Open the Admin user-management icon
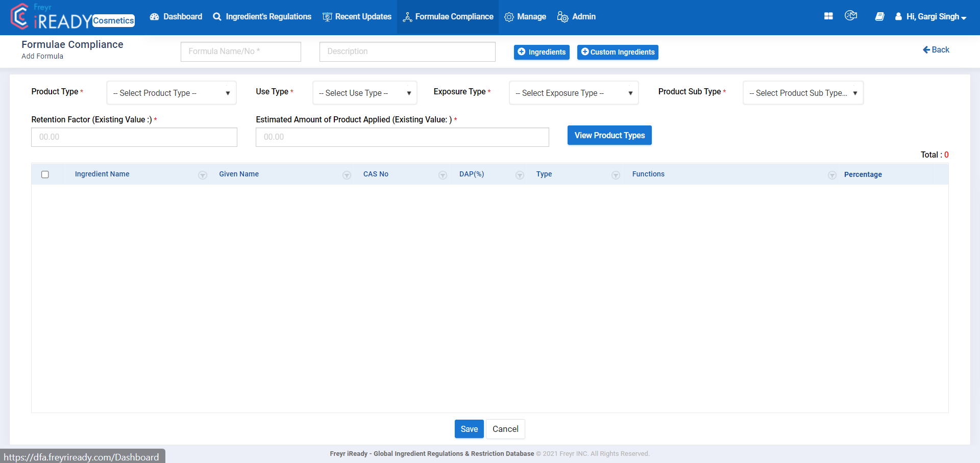The image size is (980, 463). pos(562,17)
